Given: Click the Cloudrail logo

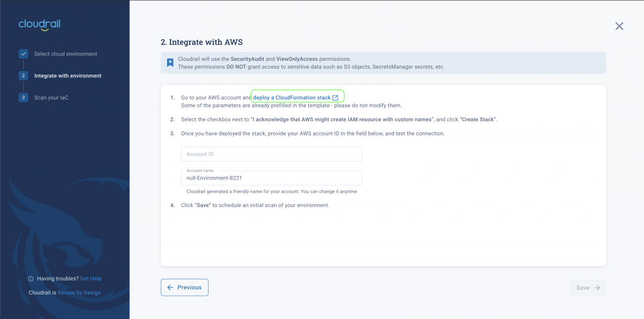Looking at the screenshot, I should coord(39,24).
